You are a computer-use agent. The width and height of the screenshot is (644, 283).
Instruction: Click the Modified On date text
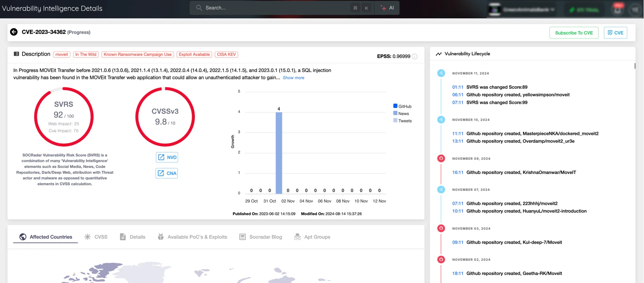pyautogui.click(x=331, y=214)
